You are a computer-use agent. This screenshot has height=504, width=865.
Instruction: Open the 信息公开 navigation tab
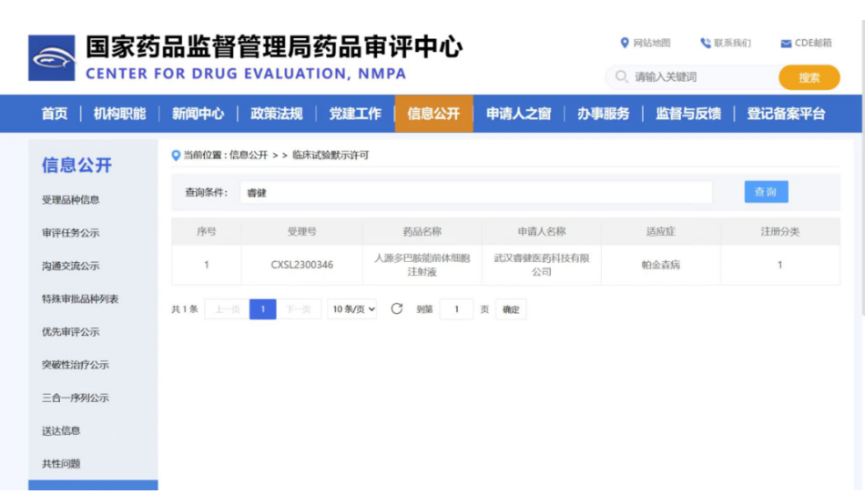click(x=433, y=114)
